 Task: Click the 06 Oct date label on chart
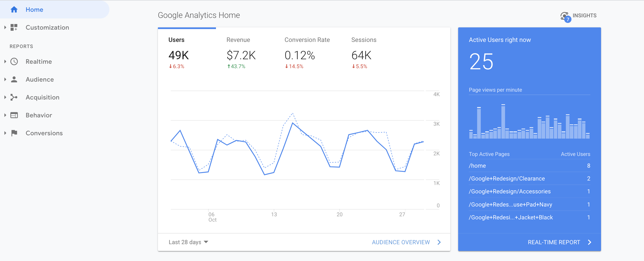(x=212, y=217)
